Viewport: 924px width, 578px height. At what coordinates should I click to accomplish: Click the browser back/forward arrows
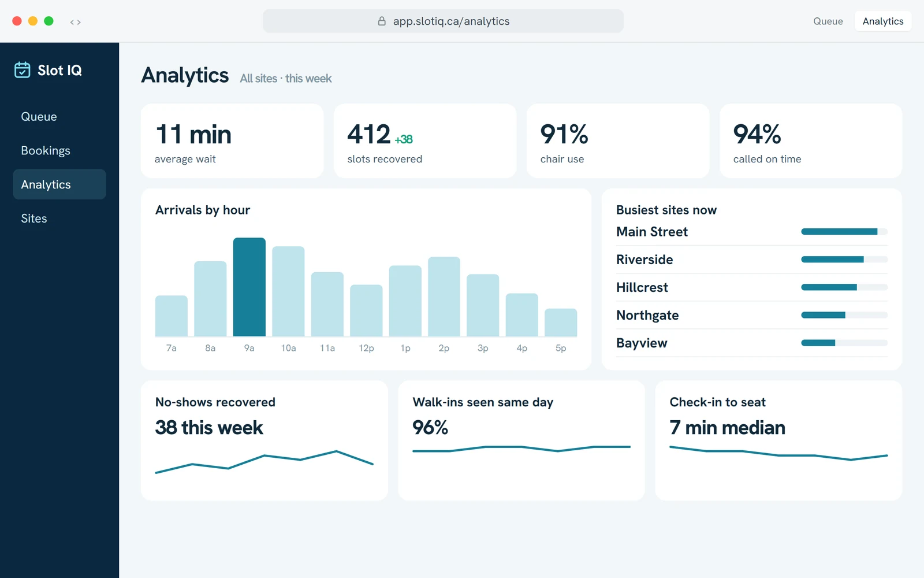[76, 22]
